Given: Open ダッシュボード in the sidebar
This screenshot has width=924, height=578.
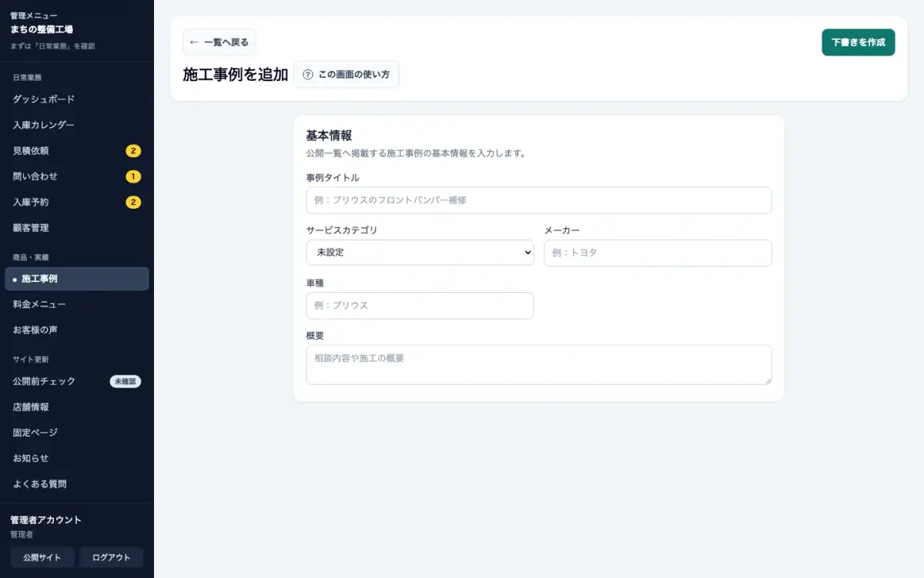Looking at the screenshot, I should [77, 99].
